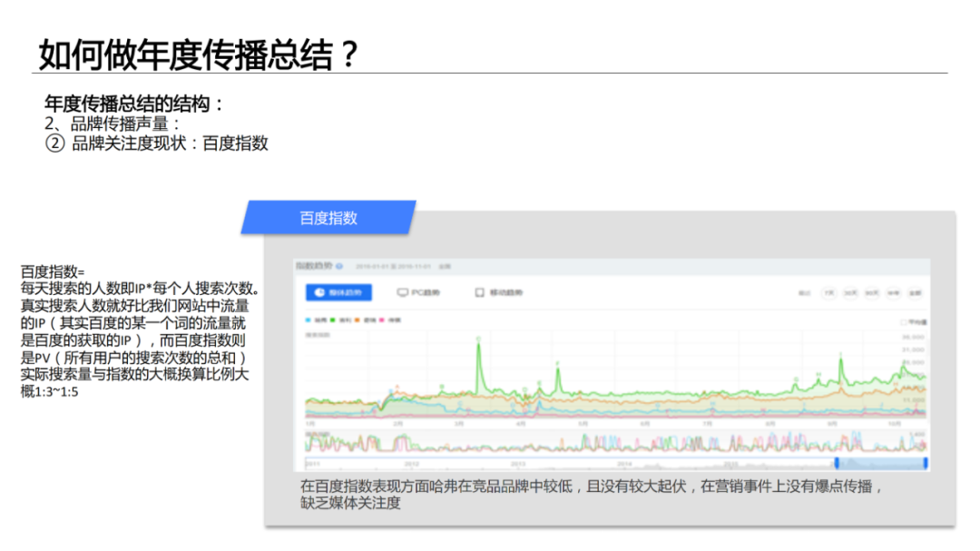This screenshot has height=551, width=980.
Task: Click the chart caption about 哈弗 brand performance
Action: tap(592, 494)
